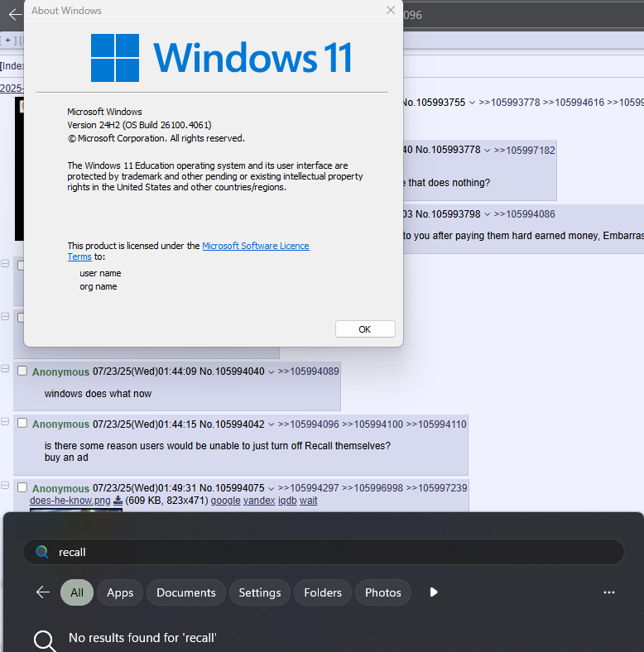Click 'windows does what now' post text
The image size is (644, 652).
[x=98, y=393]
